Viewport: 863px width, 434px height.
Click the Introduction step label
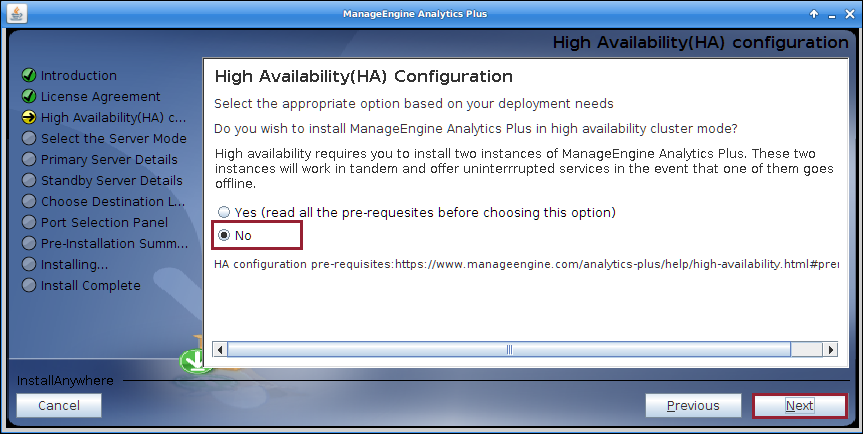(79, 75)
